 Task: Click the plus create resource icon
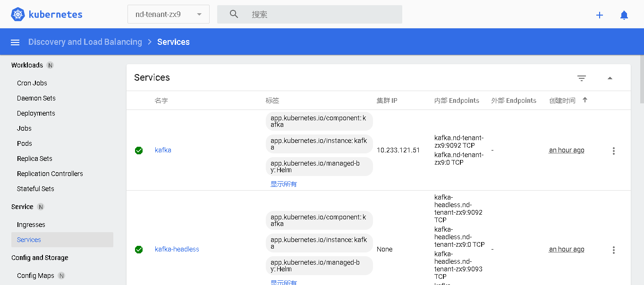click(600, 15)
